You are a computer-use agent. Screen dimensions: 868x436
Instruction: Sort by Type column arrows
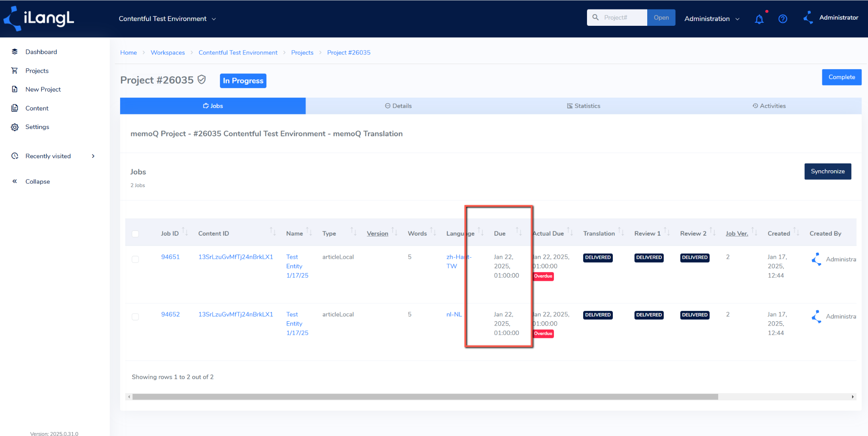(x=353, y=231)
